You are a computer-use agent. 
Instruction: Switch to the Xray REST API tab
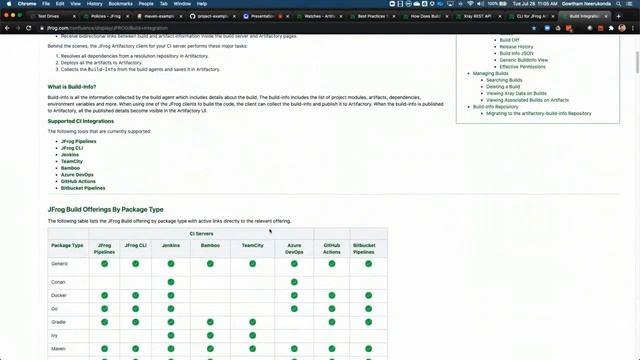478,16
